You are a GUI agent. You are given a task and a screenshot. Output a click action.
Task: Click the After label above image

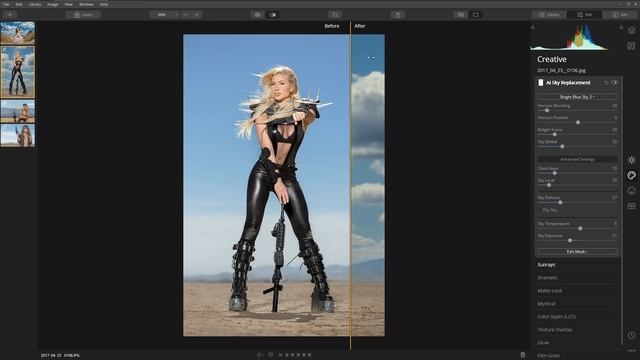pyautogui.click(x=360, y=26)
